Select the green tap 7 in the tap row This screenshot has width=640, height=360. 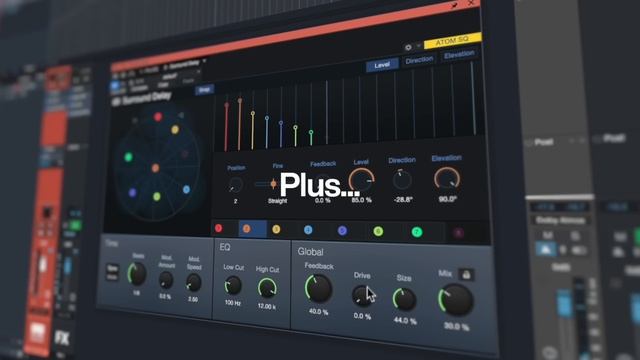coord(417,232)
